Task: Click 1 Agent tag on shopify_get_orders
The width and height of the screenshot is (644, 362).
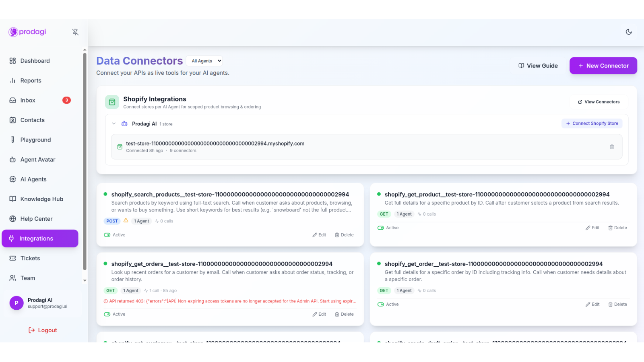Action: [130, 290]
